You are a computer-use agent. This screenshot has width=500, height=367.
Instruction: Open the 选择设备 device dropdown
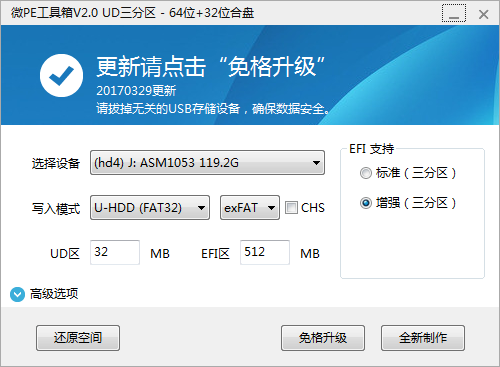(207, 163)
